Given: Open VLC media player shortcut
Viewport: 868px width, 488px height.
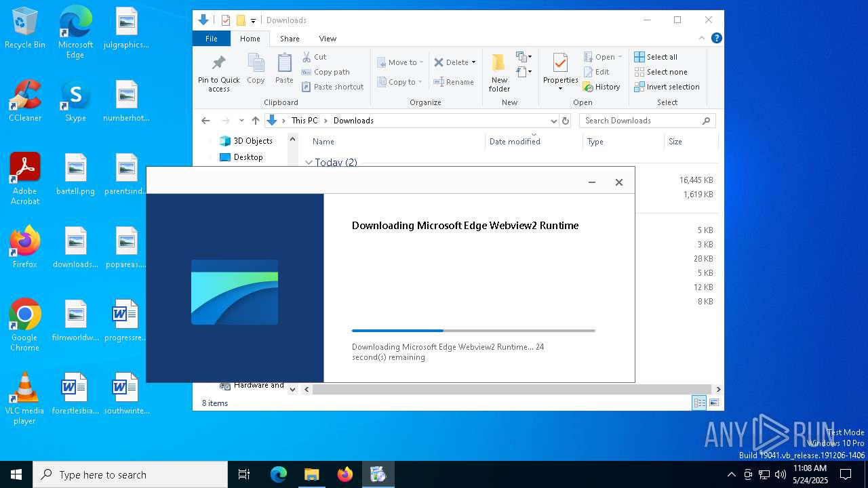Looking at the screenshot, I should click(25, 399).
